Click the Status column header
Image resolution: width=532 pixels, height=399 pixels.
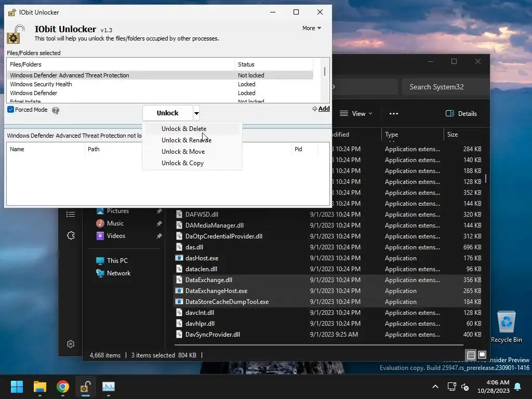tap(273, 64)
